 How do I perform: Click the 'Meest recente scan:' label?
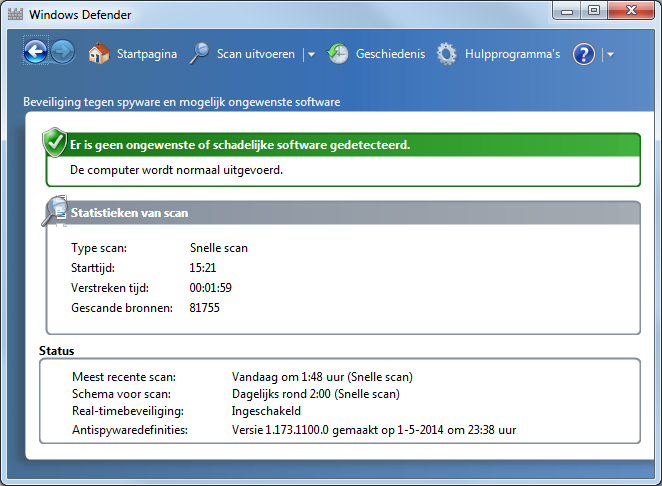point(124,377)
